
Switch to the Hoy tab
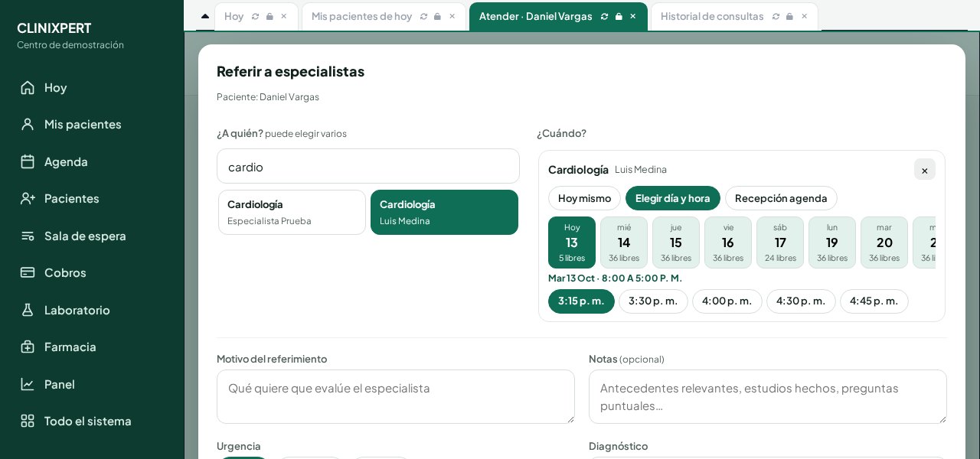pos(234,16)
